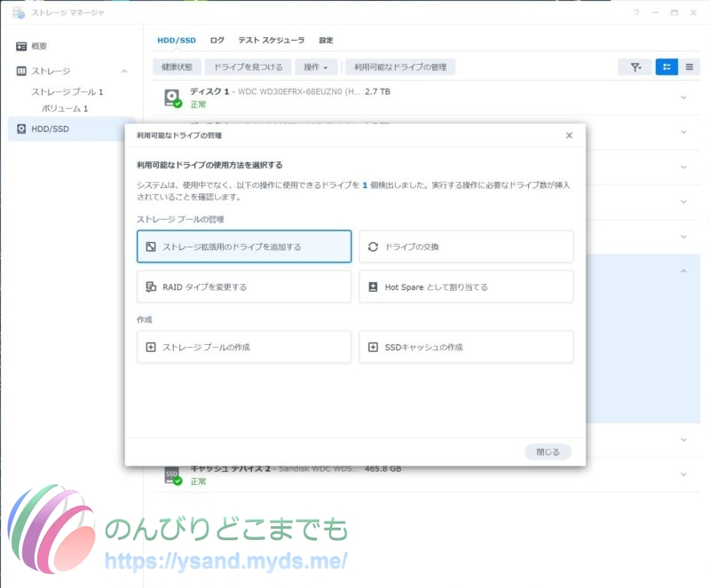Close the 利用可能なドライブの管理 dialog with X
The image size is (710, 588).
(569, 136)
